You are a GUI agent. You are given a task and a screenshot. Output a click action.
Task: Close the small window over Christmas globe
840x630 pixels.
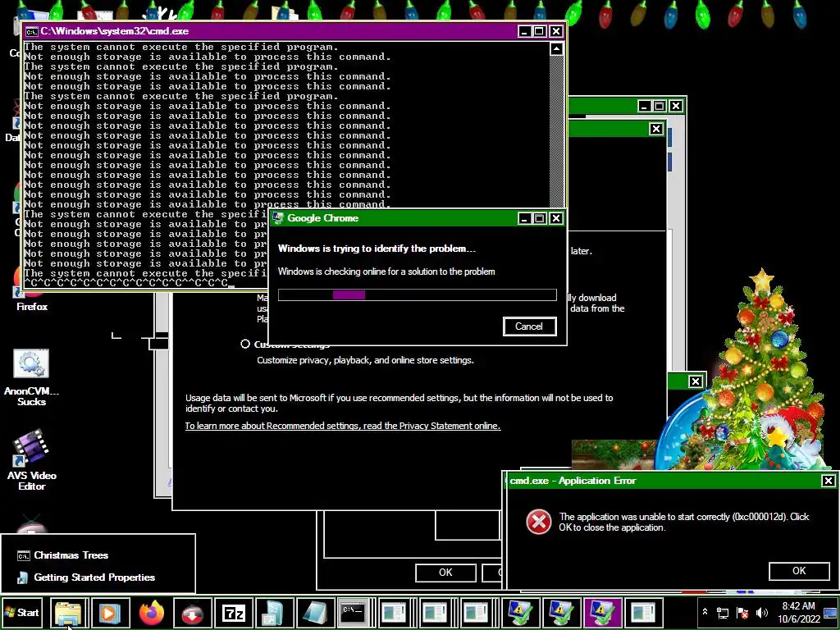695,381
